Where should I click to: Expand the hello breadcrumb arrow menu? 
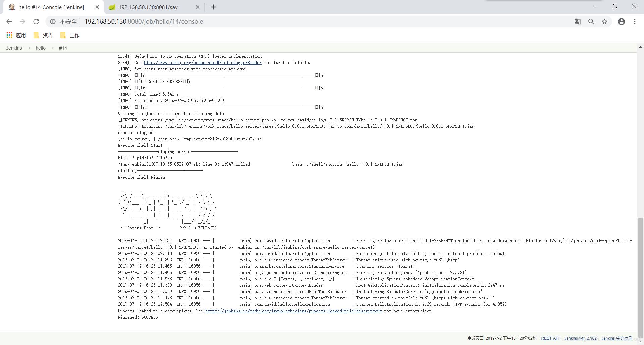click(x=53, y=48)
